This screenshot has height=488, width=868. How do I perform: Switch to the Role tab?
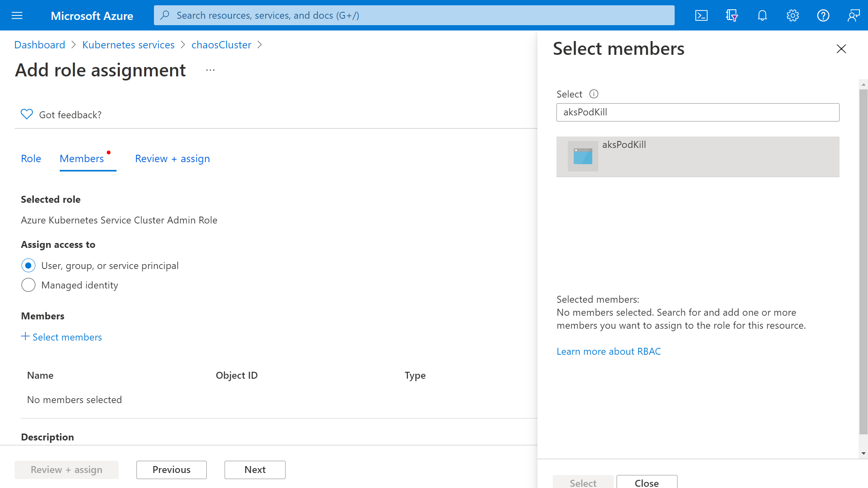pos(30,158)
